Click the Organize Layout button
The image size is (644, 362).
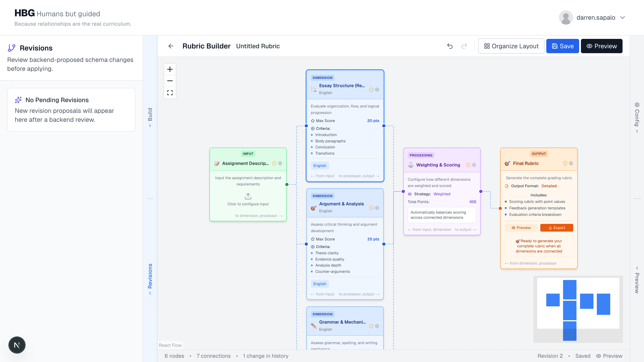(511, 46)
